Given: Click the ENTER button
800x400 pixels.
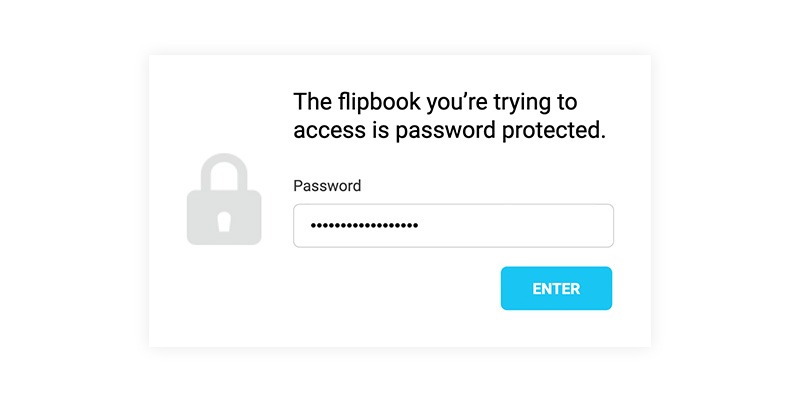Looking at the screenshot, I should [556, 288].
